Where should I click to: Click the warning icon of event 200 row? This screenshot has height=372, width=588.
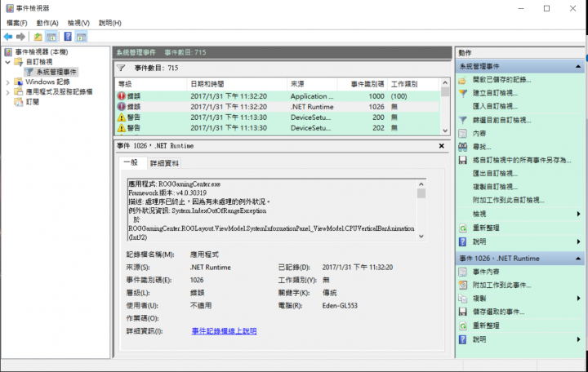121,117
